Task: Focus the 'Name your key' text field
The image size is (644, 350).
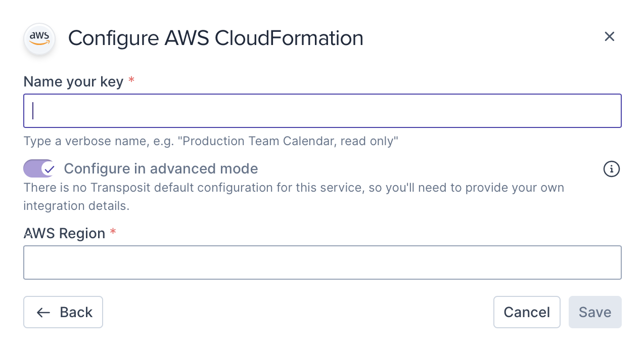Action: coord(322,111)
